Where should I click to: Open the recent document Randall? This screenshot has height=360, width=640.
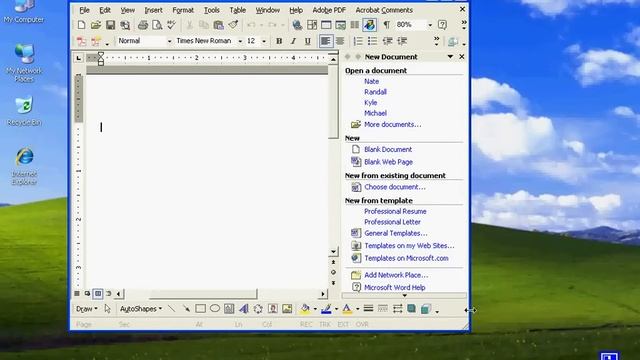tap(376, 92)
